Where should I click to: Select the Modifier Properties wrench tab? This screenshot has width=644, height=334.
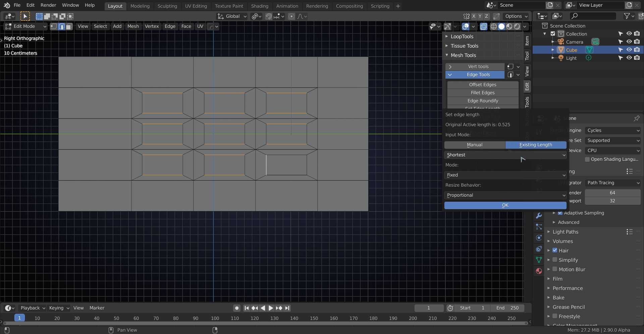[539, 215]
